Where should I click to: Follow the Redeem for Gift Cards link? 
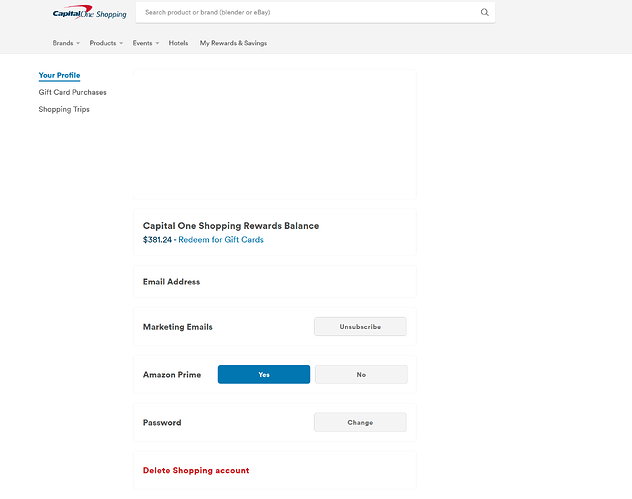[221, 240]
